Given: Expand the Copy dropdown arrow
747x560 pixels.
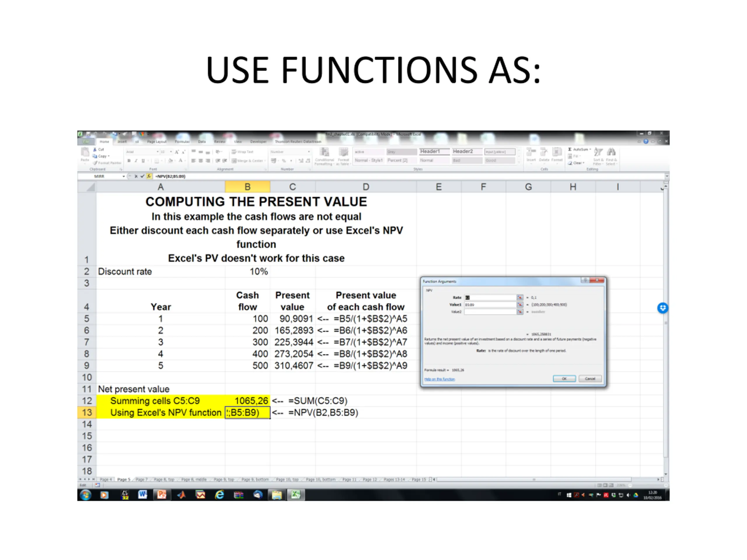Looking at the screenshot, I should (109, 156).
